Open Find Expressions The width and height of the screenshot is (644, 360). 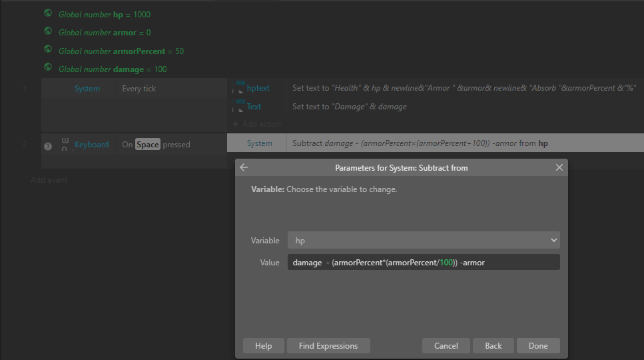pos(328,345)
